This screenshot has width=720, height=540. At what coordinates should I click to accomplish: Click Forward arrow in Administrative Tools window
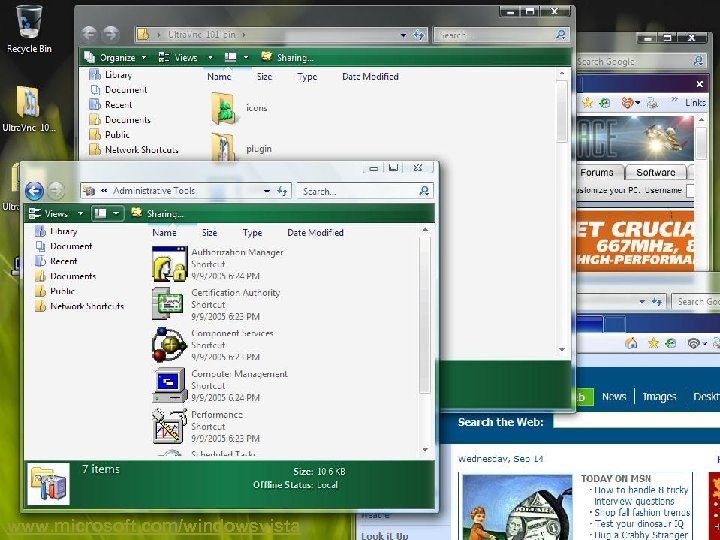tap(56, 190)
